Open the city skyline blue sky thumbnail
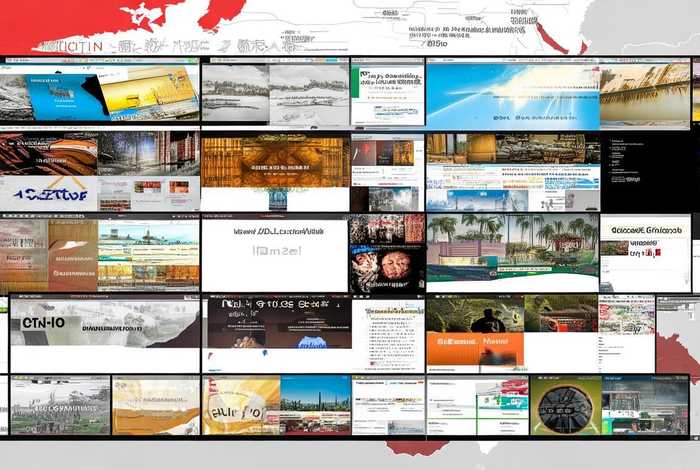The height and width of the screenshot is (470, 700). tap(315, 405)
